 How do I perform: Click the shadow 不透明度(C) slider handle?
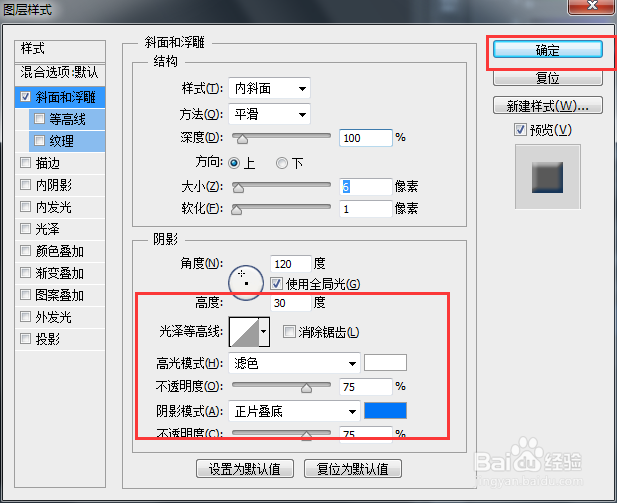pyautogui.click(x=307, y=435)
